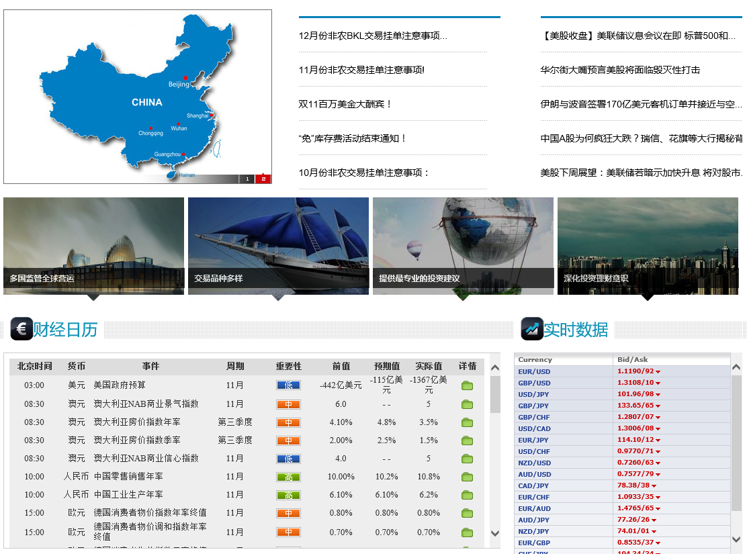Screen dimensions: 747x560
Task: Click realtime data scrollbar down arrow
Action: click(736, 540)
